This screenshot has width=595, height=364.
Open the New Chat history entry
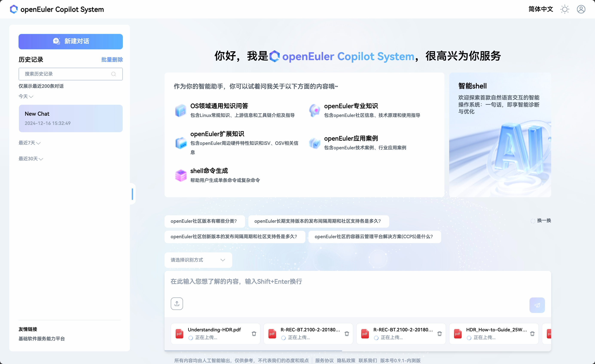click(x=70, y=118)
